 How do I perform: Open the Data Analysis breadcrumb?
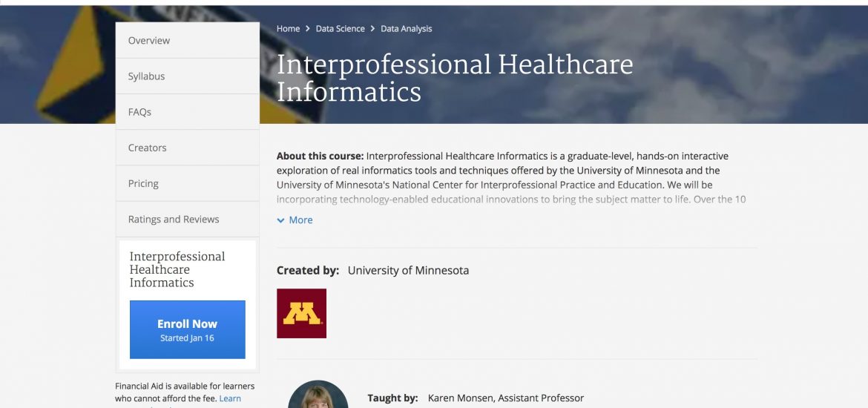click(407, 29)
